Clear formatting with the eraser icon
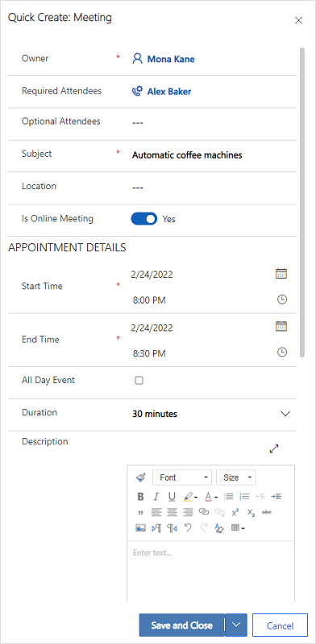This screenshot has width=316, height=644. (x=219, y=528)
